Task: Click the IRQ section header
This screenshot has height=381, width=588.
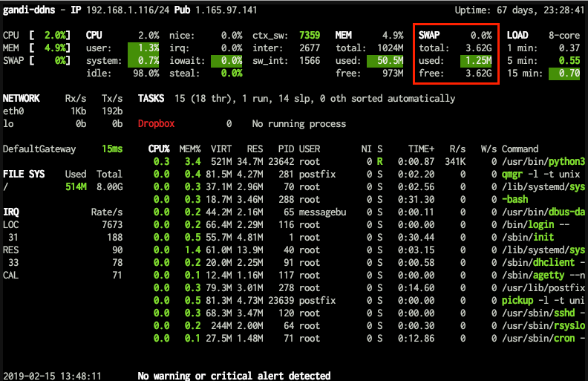Action: (x=11, y=212)
